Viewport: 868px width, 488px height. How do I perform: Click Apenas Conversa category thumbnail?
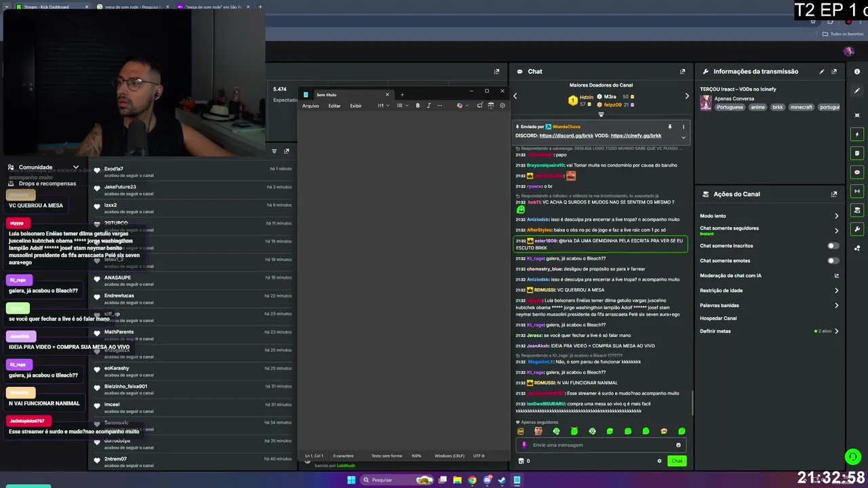pos(706,102)
